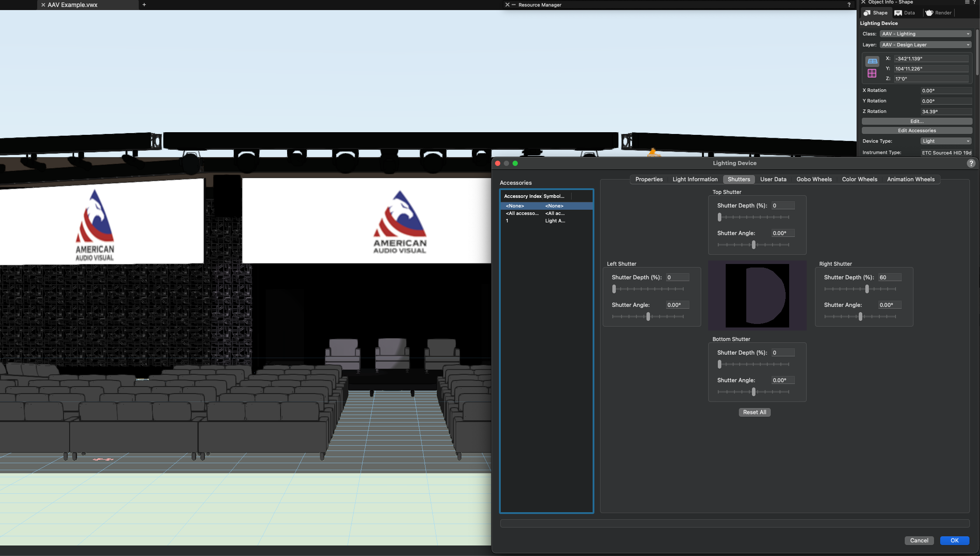Click the Data tab database icon

coord(898,13)
